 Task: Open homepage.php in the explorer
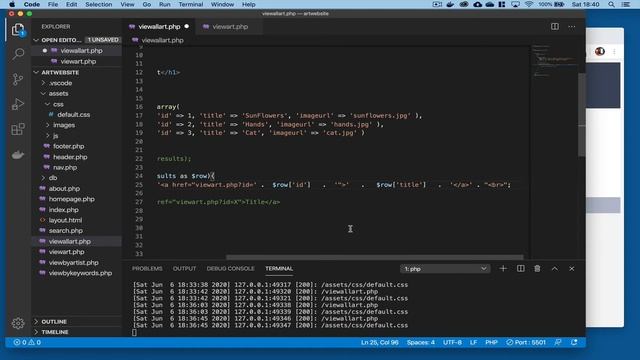pos(71,199)
